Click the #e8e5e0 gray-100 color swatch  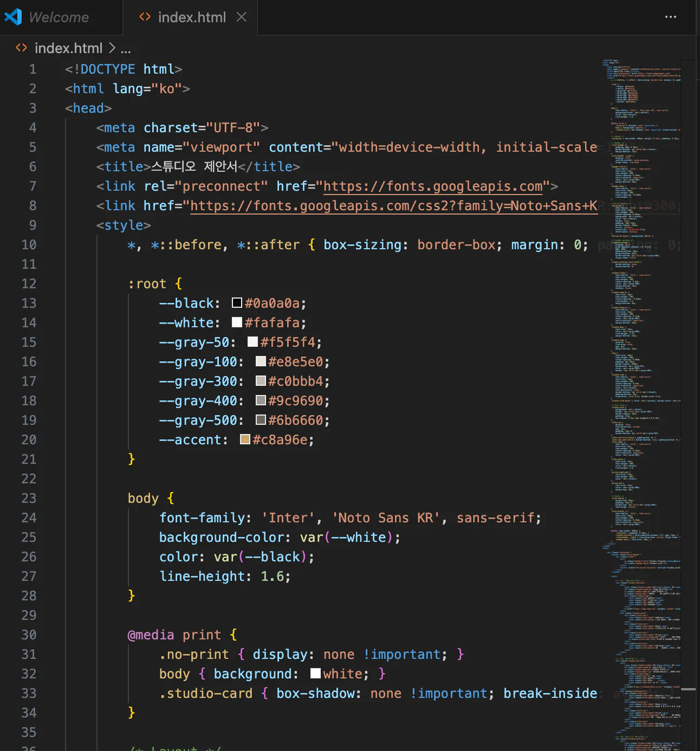[261, 361]
